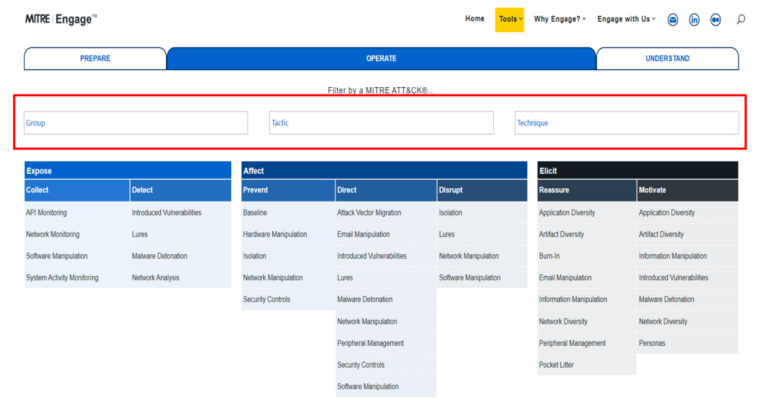768x416 pixels.
Task: Click the two-dot social icon beside LinkedIn
Action: (716, 20)
